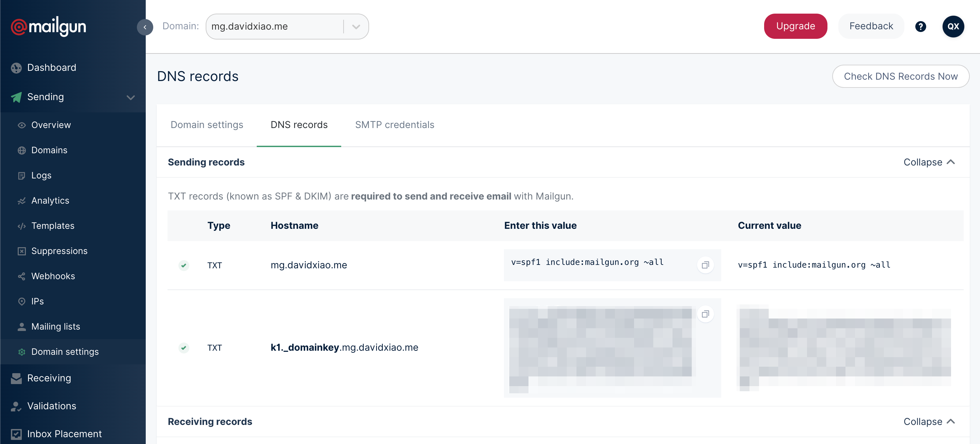Copy the SPF record value

coord(705,265)
